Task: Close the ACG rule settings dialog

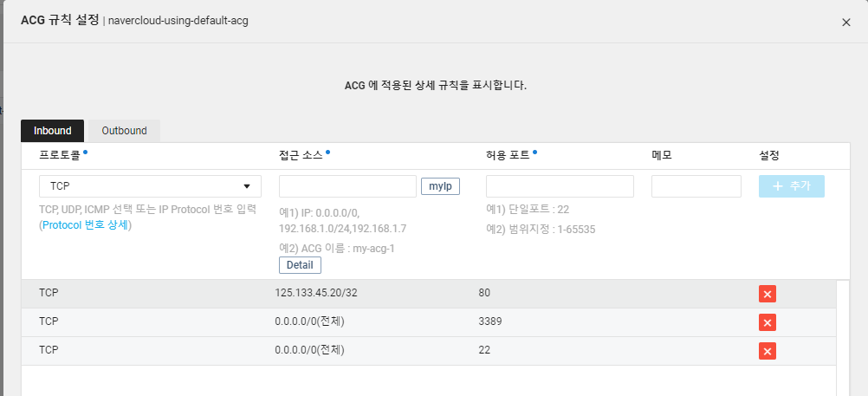Action: 845,23
